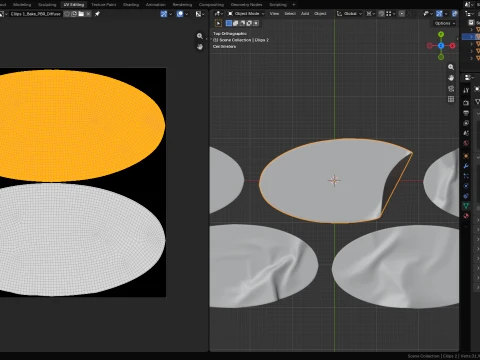Open the Select menu in the 3D viewport

[x=290, y=14]
